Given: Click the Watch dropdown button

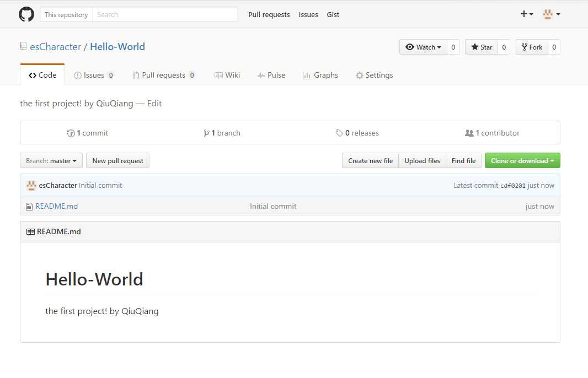Looking at the screenshot, I should click(x=423, y=47).
